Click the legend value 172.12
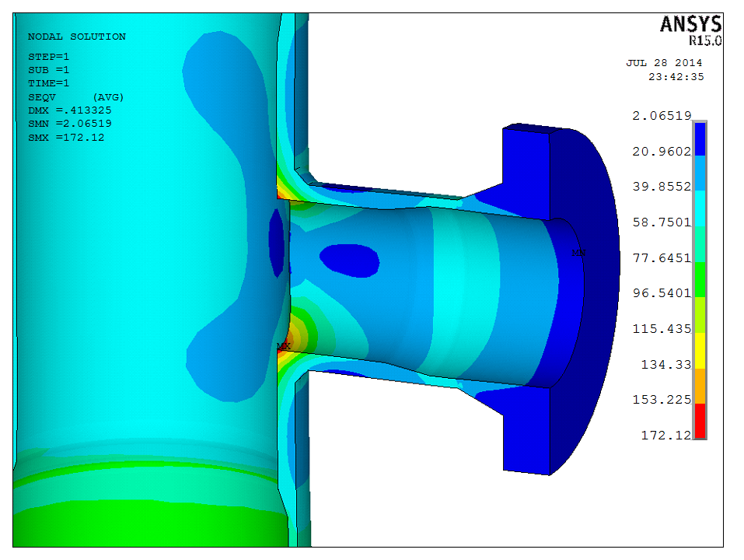Viewport: 744px width, 560px height. tap(666, 435)
